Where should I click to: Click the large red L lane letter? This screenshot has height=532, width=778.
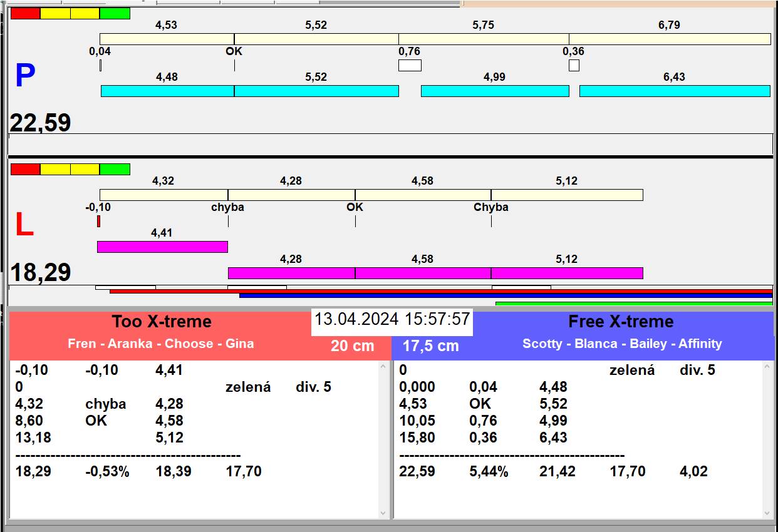pos(24,225)
